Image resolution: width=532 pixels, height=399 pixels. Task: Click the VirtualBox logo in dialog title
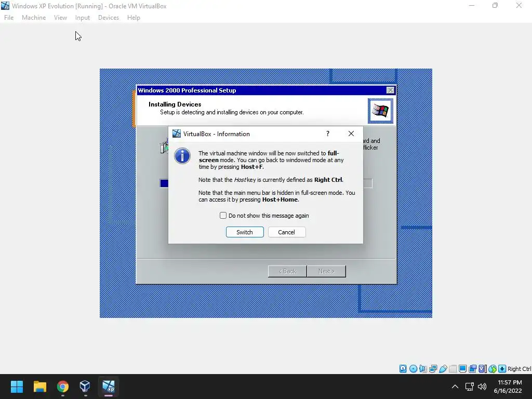pos(177,134)
